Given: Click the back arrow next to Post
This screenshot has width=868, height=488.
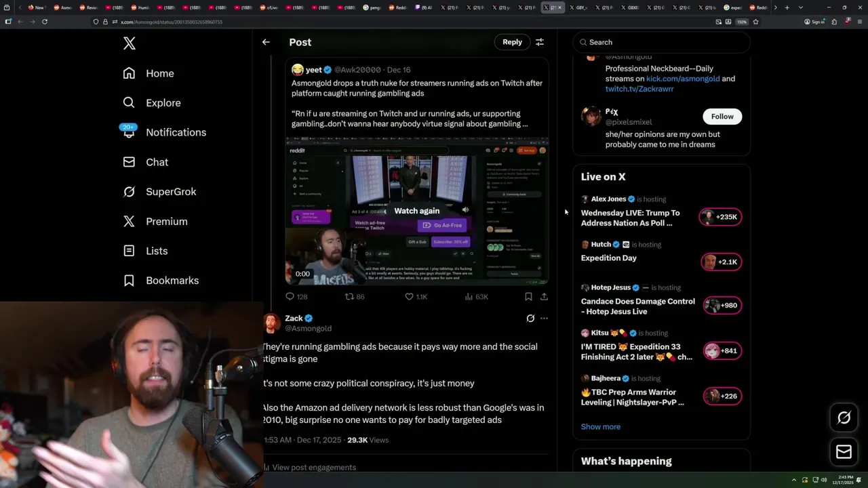Looking at the screenshot, I should (266, 42).
